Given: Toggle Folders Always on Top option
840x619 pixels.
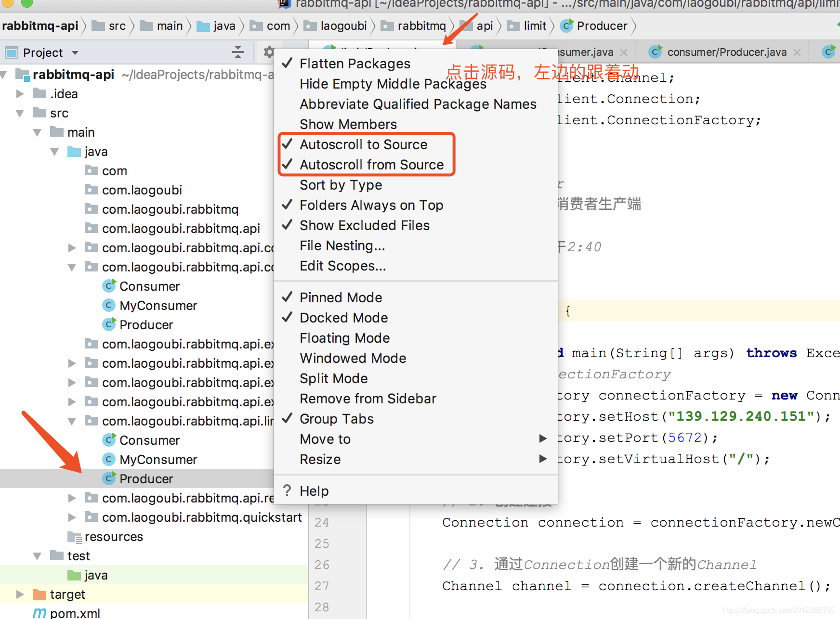Looking at the screenshot, I should [416, 205].
